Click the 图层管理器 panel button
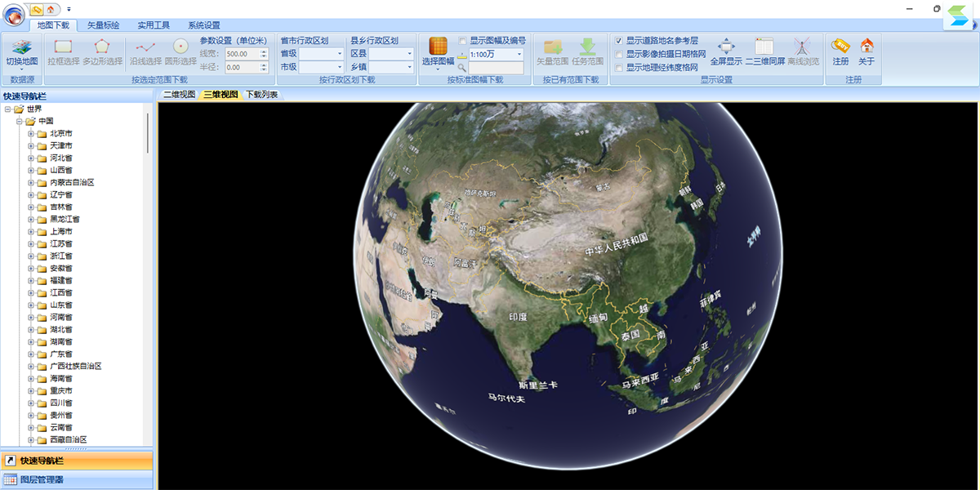Image resolution: width=980 pixels, height=490 pixels. pyautogui.click(x=77, y=480)
